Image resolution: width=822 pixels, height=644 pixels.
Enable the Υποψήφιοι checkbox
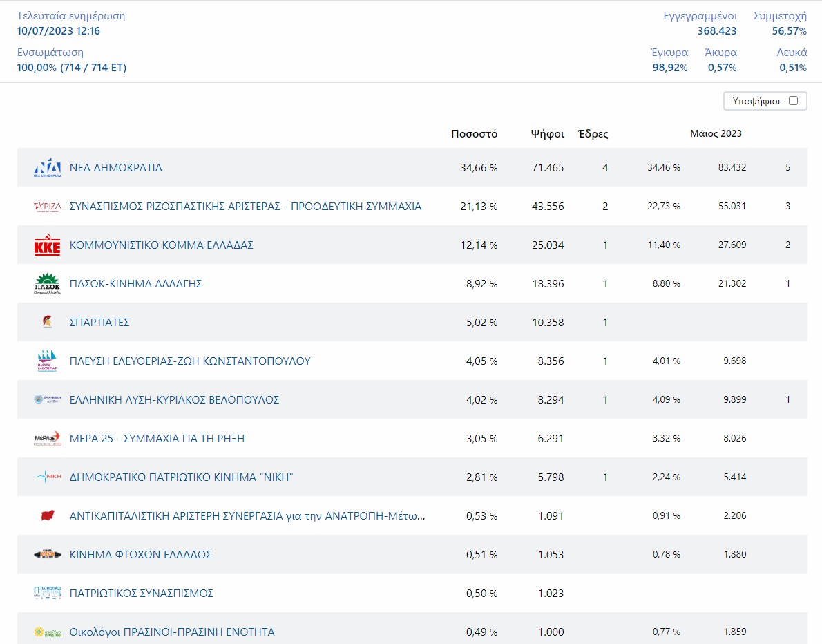click(793, 101)
